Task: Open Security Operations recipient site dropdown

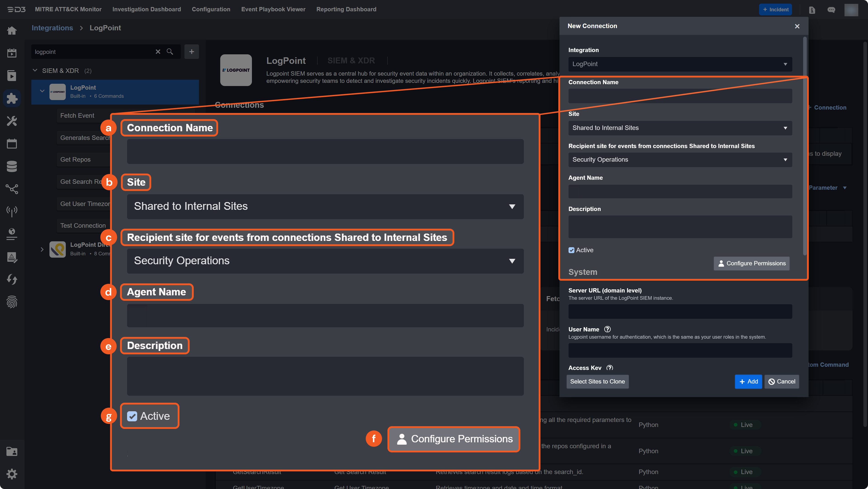Action: (x=680, y=160)
